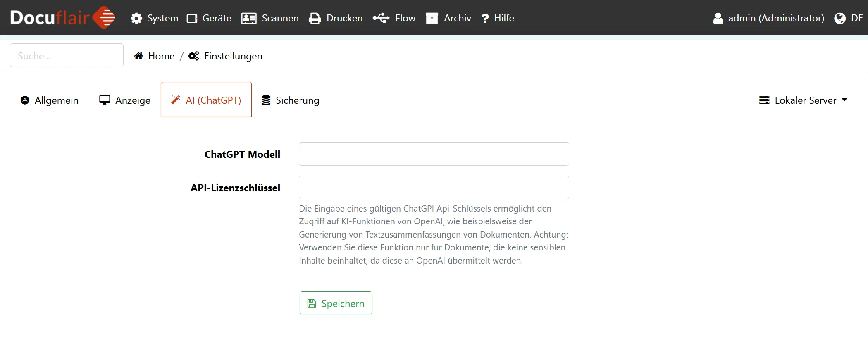Viewport: 868px width, 347px height.
Task: Open the Sicherung tab
Action: [x=291, y=100]
